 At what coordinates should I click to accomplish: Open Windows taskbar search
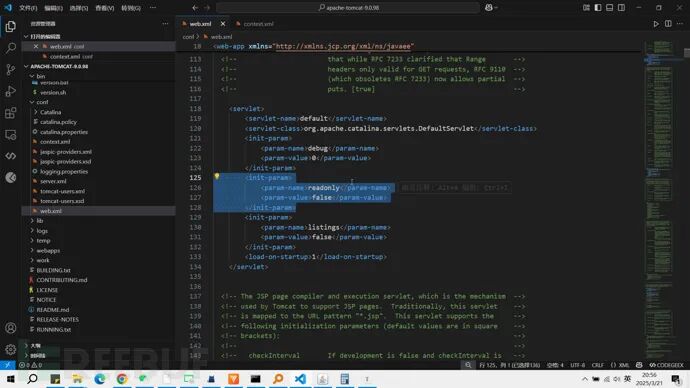tap(33, 379)
